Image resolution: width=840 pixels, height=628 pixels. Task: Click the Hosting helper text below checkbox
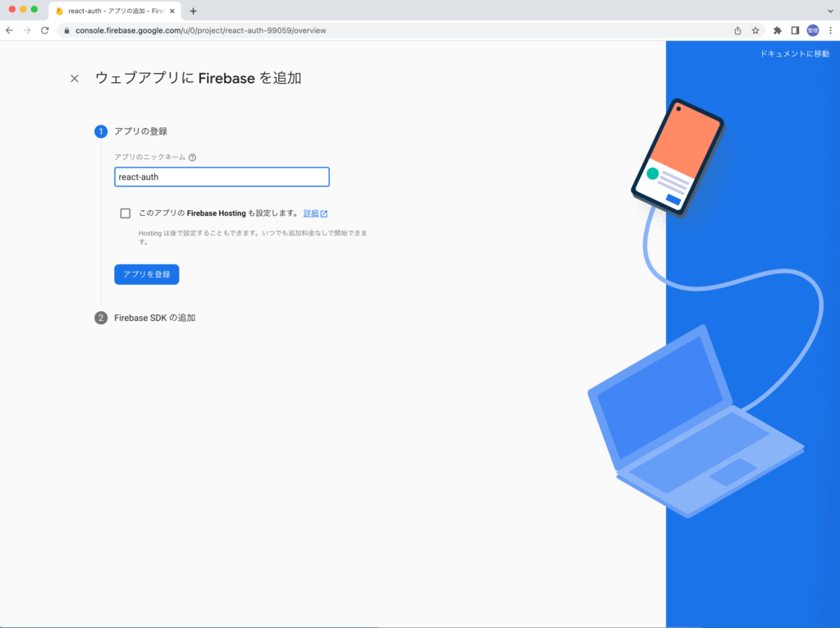click(253, 237)
